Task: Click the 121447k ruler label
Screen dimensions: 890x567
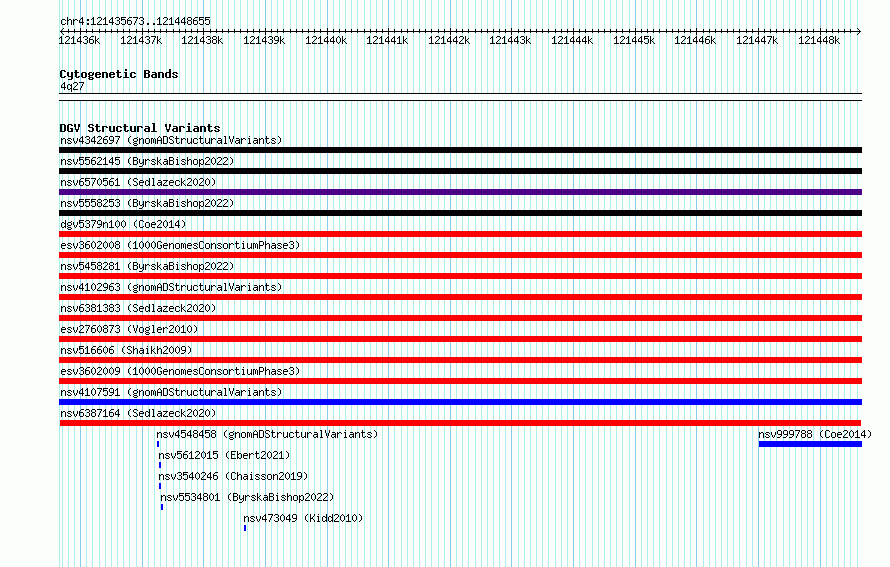Action: point(757,40)
